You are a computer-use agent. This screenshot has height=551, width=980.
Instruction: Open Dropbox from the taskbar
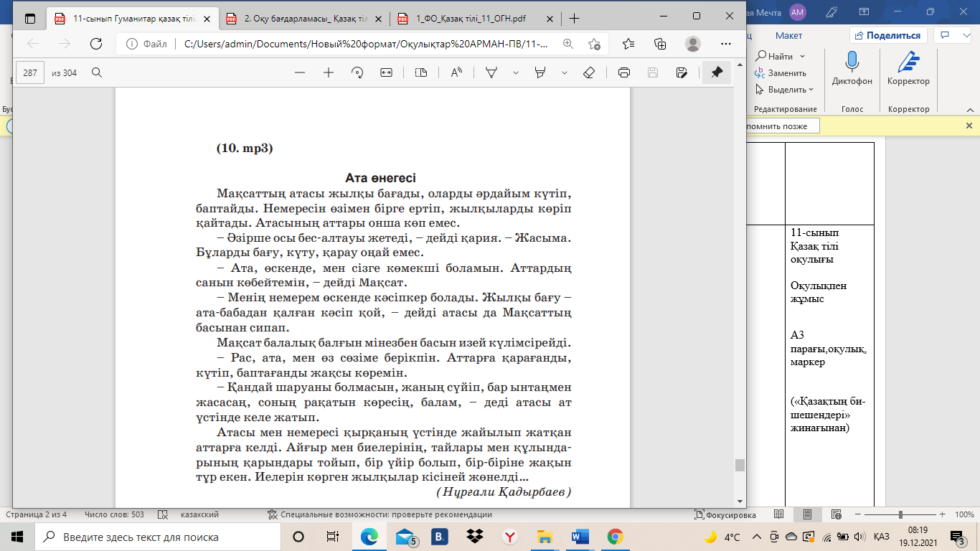tap(474, 537)
